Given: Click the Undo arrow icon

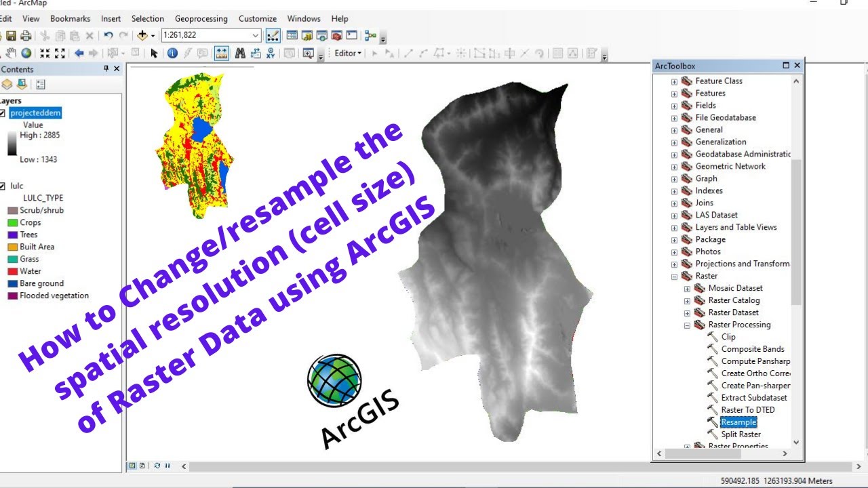Looking at the screenshot, I should click(x=108, y=35).
